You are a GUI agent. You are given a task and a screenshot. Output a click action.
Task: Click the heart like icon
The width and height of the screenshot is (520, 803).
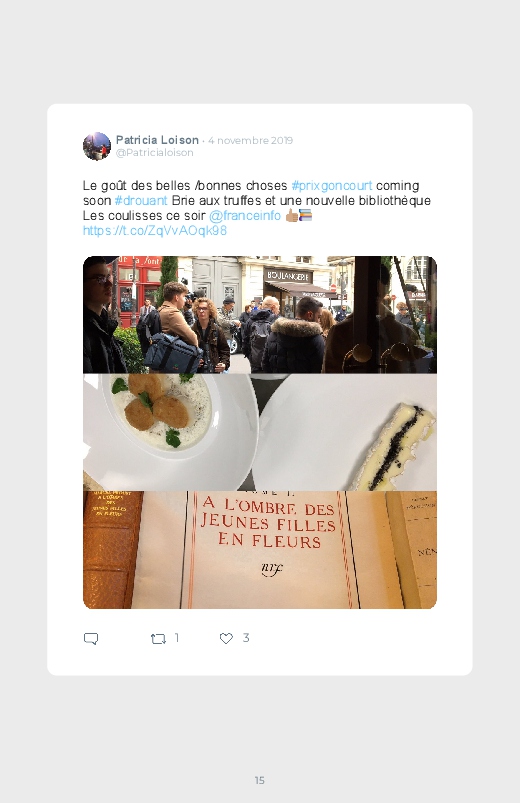[226, 638]
